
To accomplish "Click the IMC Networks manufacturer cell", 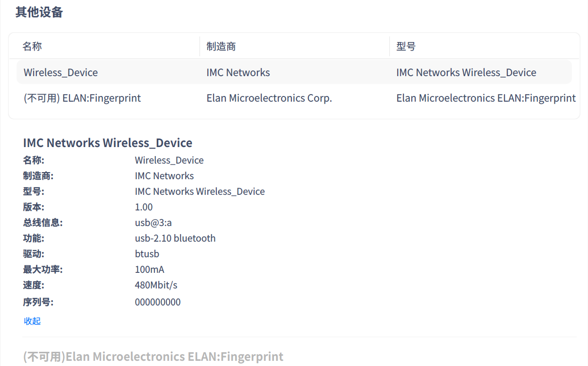I will pyautogui.click(x=238, y=73).
